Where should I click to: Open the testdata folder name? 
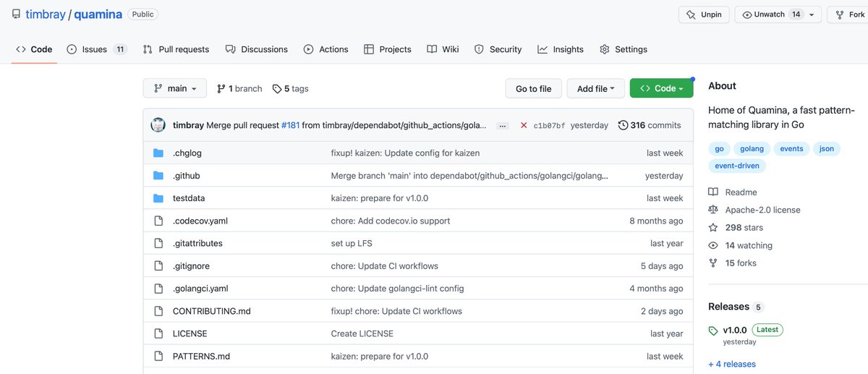click(189, 198)
